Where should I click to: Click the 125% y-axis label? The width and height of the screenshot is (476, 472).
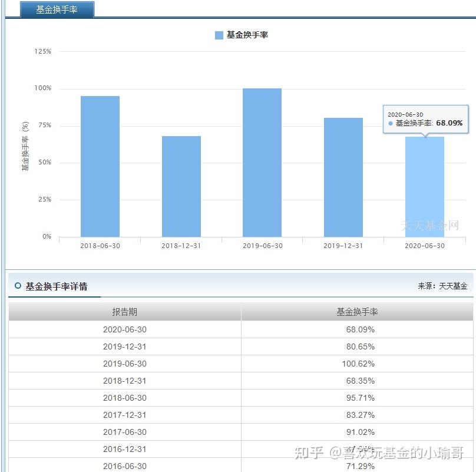(x=43, y=51)
